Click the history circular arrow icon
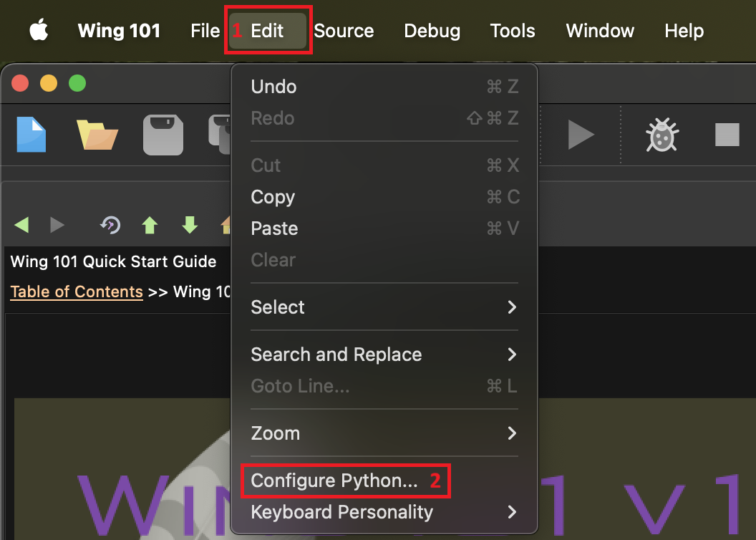 (x=110, y=225)
